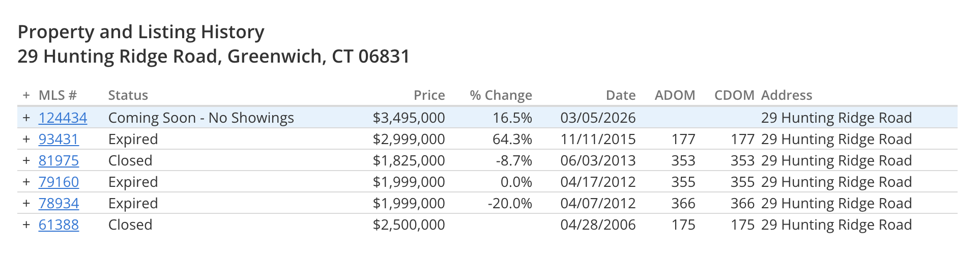
Task: Open MLS listing 79160 link
Action: pyautogui.click(x=59, y=182)
